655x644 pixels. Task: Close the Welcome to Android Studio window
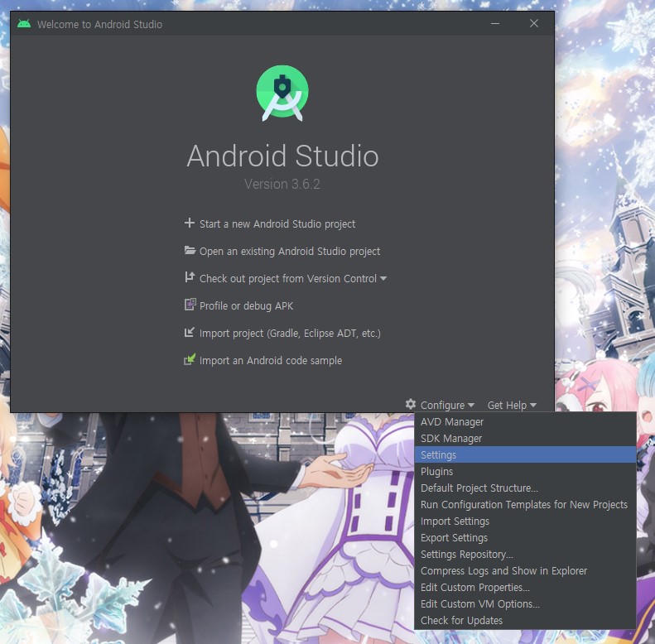[x=534, y=23]
